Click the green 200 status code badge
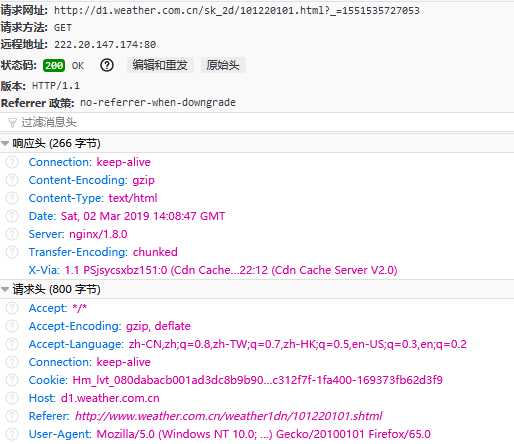The height and width of the screenshot is (444, 514). point(54,65)
